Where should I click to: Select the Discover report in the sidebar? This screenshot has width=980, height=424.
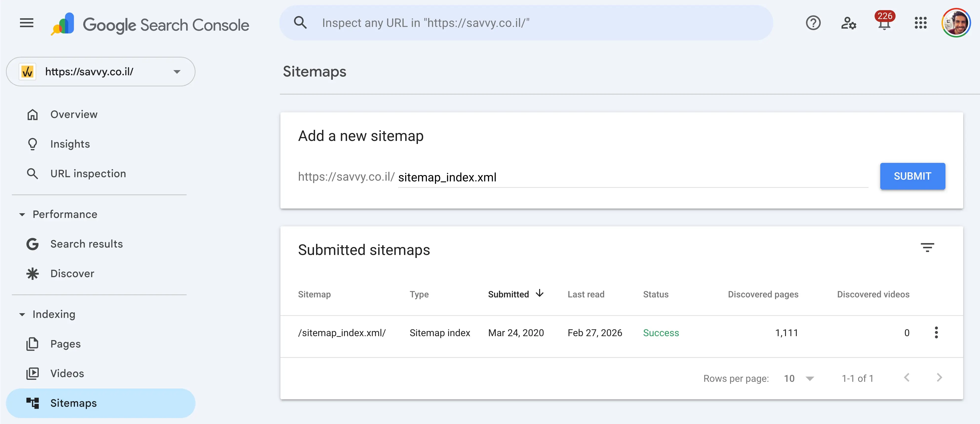[x=72, y=273]
